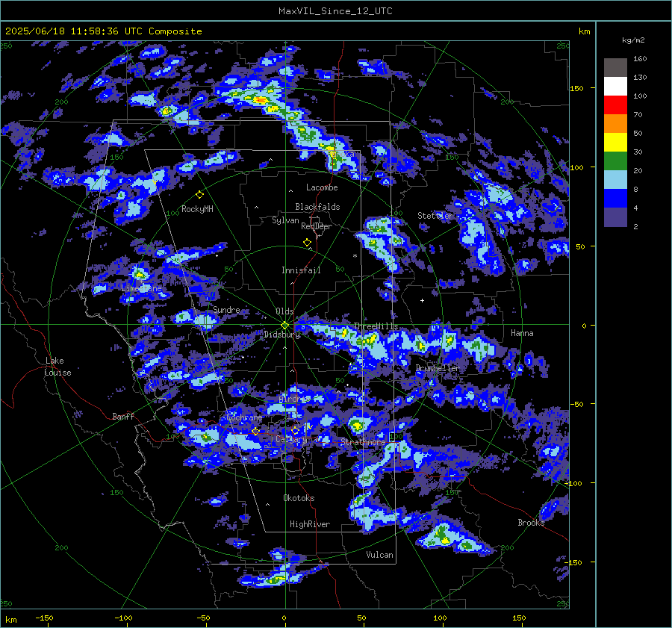Click the yellow diamond marker above Calgary
The height and width of the screenshot is (628, 672).
(295, 430)
